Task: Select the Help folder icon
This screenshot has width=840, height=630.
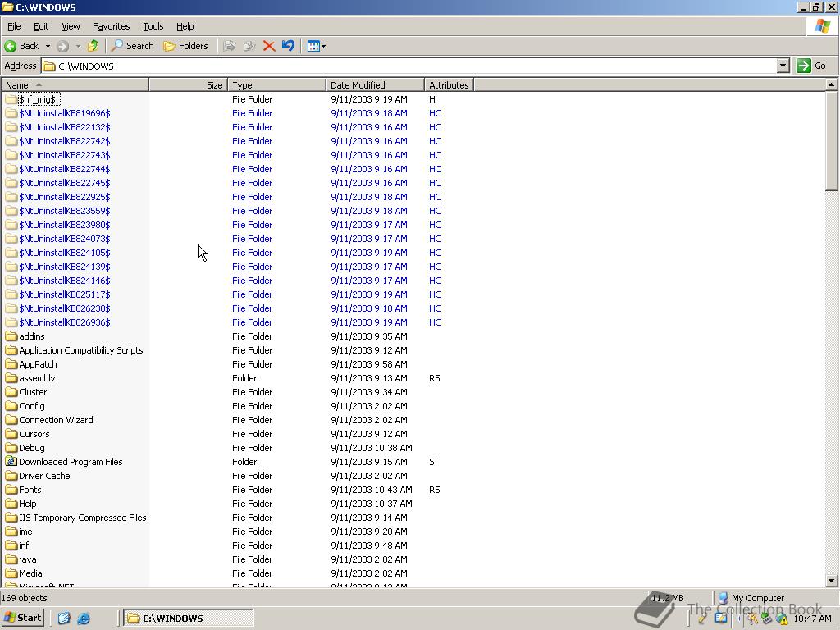Action: point(11,503)
